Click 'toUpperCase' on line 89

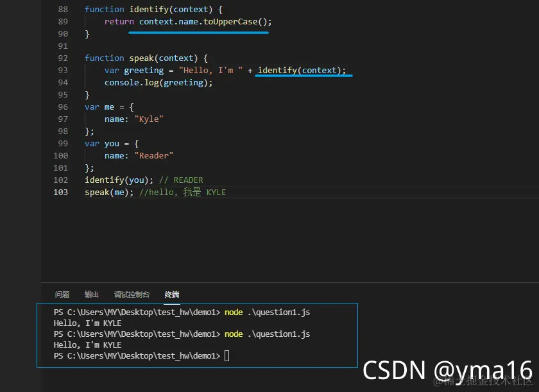click(230, 22)
